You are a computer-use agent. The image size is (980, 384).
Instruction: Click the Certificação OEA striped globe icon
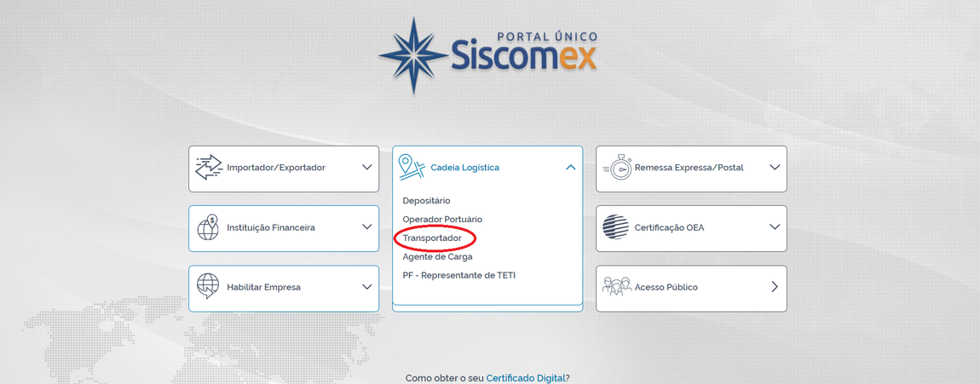pyautogui.click(x=615, y=227)
